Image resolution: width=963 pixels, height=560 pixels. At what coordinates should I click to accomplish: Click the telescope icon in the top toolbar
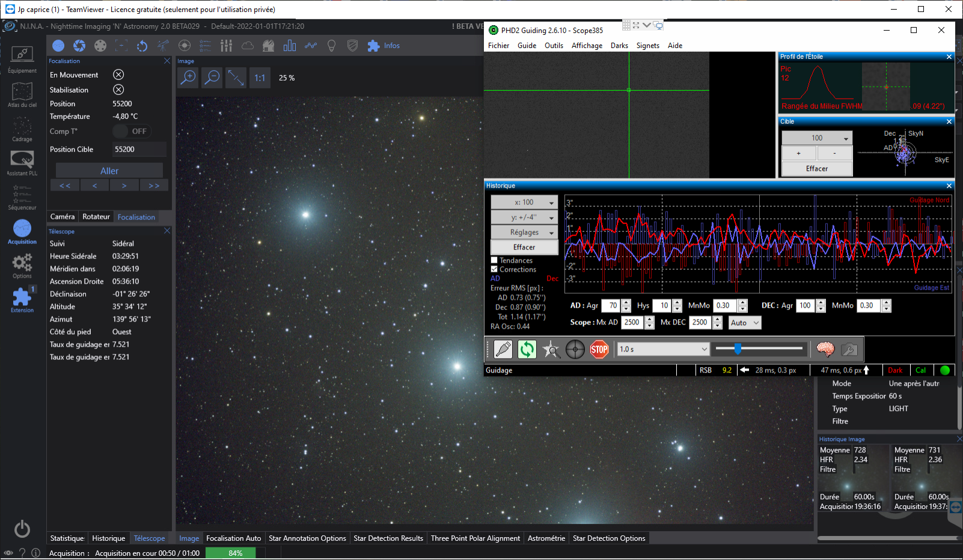click(163, 46)
